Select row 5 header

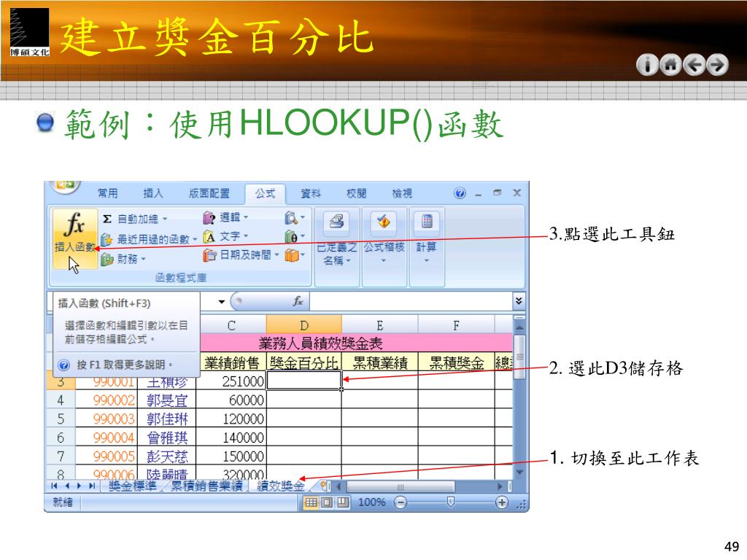pyautogui.click(x=61, y=419)
